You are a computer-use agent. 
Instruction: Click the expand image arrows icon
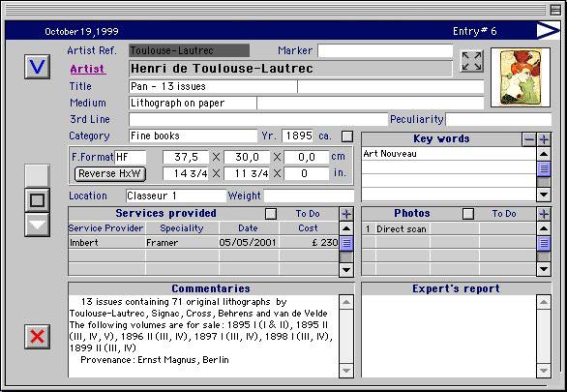[x=472, y=61]
